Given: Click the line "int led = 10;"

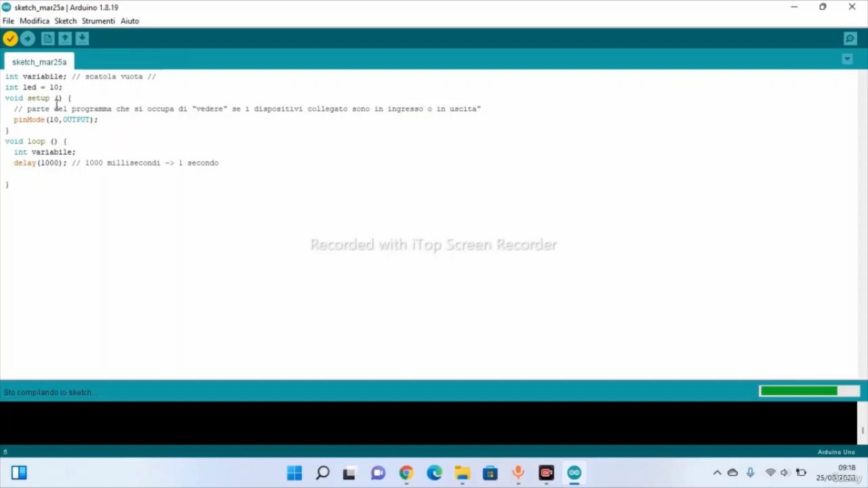Looking at the screenshot, I should pyautogui.click(x=33, y=87).
